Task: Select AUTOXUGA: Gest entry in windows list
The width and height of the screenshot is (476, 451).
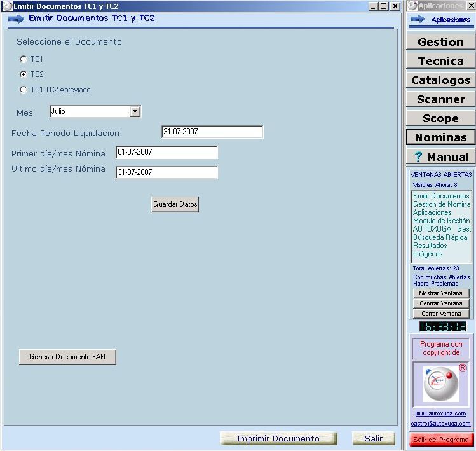Action: [442, 229]
